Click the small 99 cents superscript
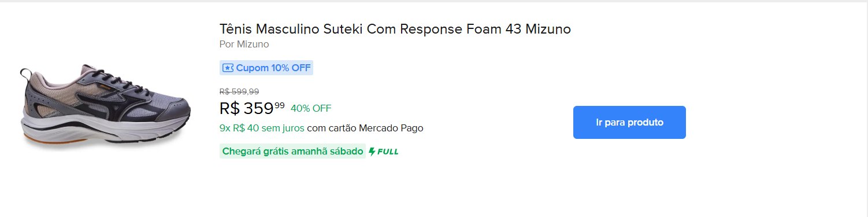The width and height of the screenshot is (868, 217). tap(280, 105)
